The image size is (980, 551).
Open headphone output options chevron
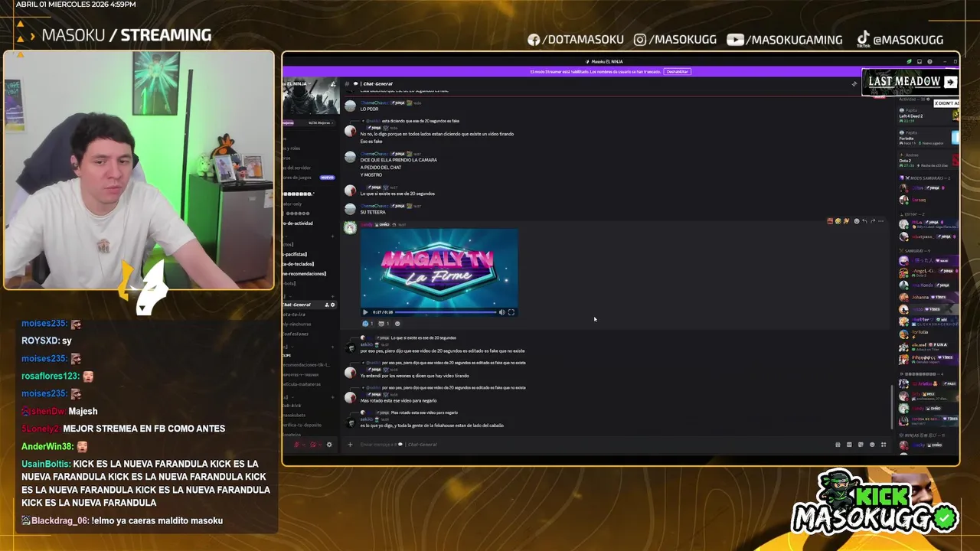coord(320,445)
